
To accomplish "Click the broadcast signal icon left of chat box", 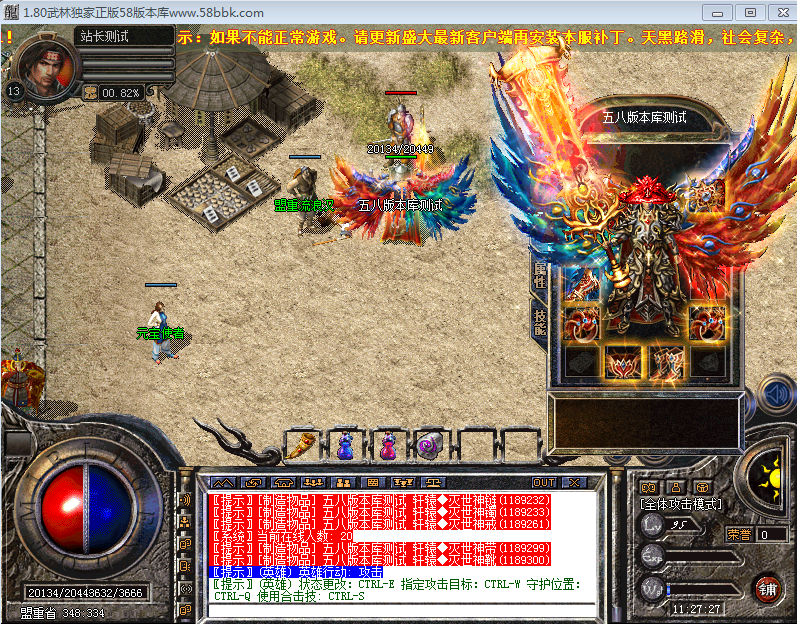I will point(186,589).
